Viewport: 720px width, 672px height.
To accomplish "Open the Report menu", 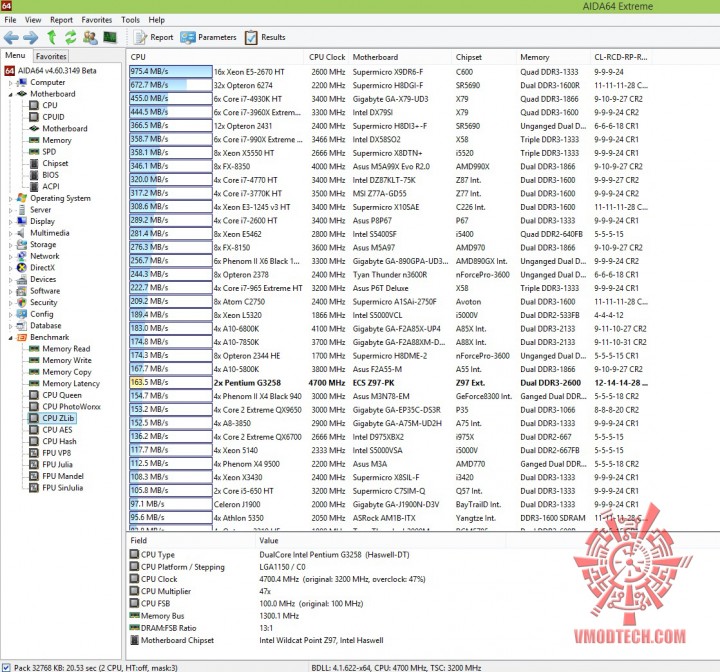I will 62,20.
